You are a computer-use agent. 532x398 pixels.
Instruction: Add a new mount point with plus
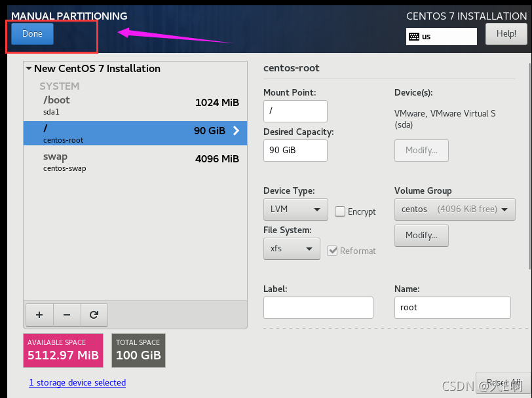coord(39,315)
